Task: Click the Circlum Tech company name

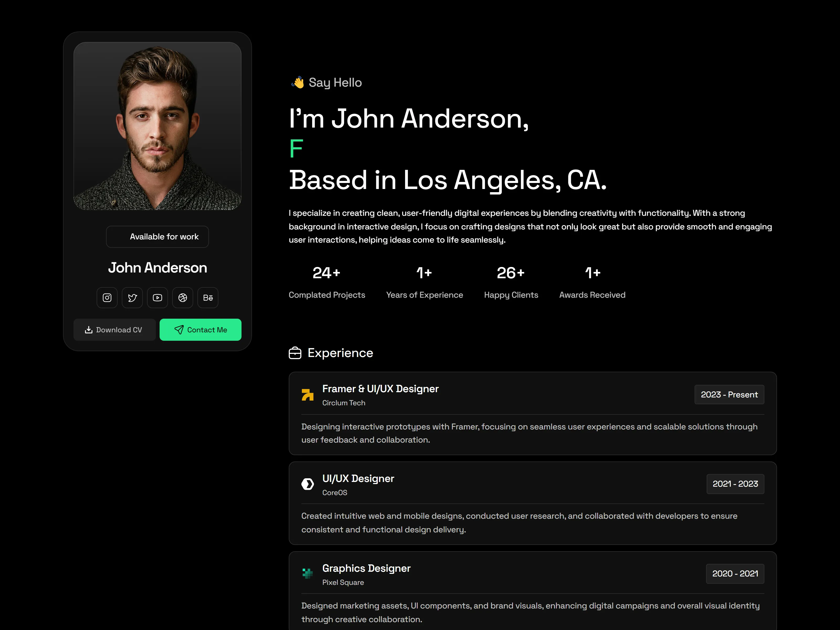Action: (x=344, y=403)
